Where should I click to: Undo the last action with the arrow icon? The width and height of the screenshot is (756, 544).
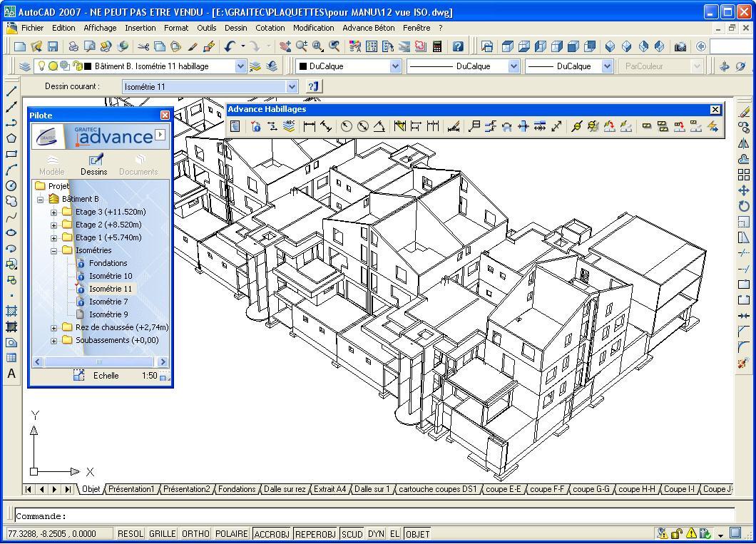click(230, 47)
